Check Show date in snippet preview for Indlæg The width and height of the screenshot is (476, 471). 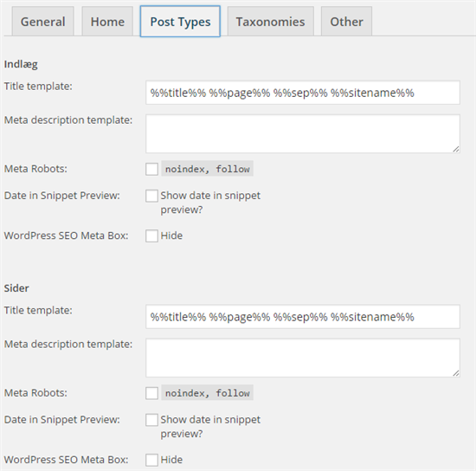click(x=151, y=196)
